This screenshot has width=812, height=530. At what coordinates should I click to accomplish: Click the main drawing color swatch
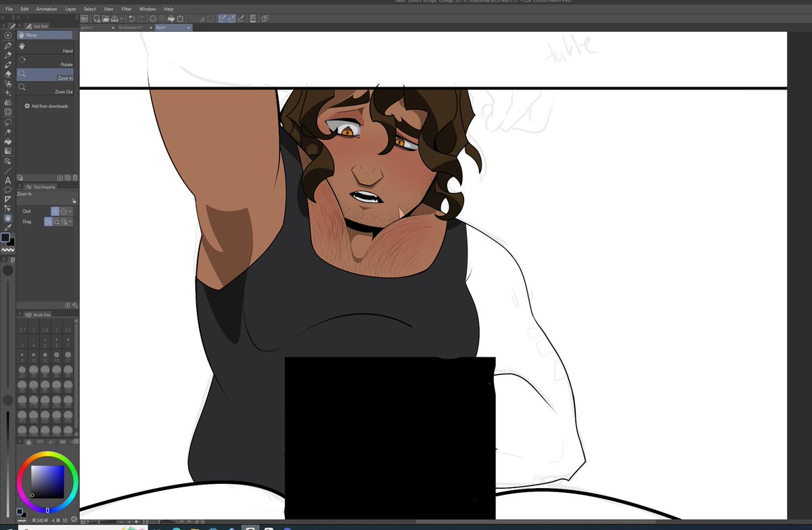coord(5,238)
